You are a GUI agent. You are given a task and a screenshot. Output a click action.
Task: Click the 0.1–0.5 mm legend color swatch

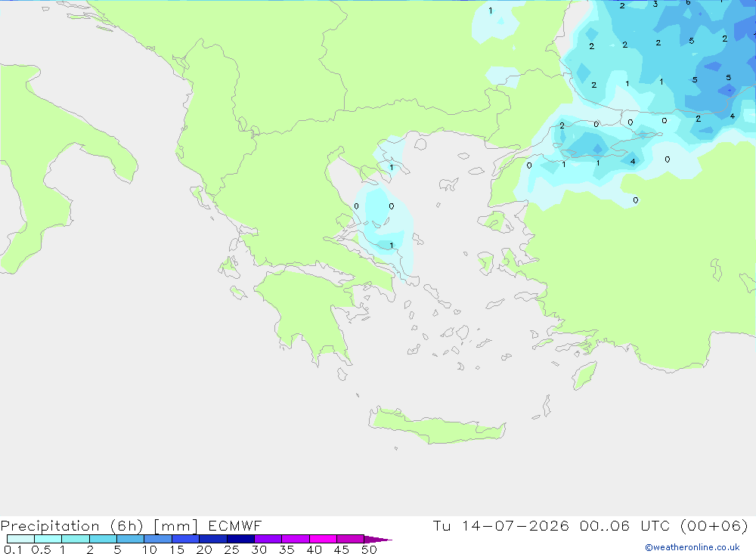20,539
